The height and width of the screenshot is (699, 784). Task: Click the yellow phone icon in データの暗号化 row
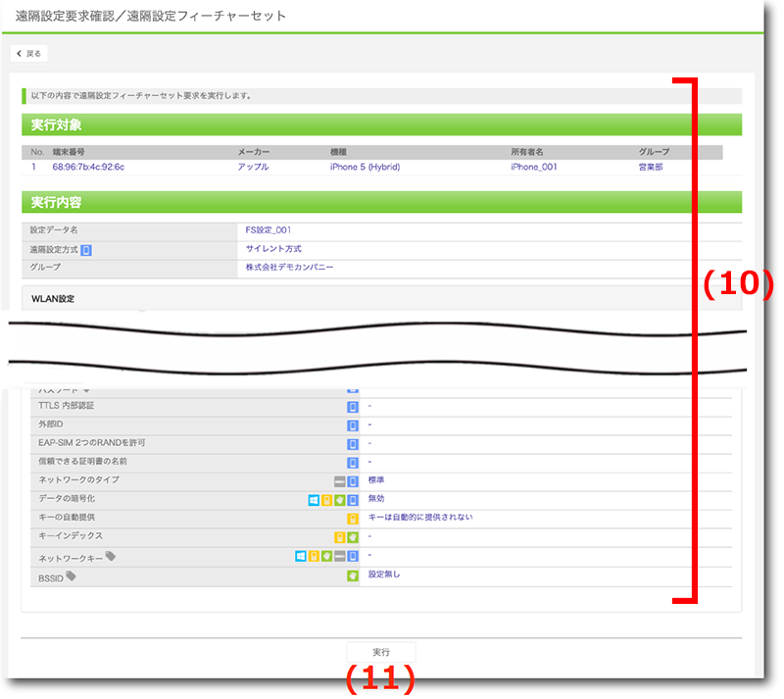tap(327, 500)
